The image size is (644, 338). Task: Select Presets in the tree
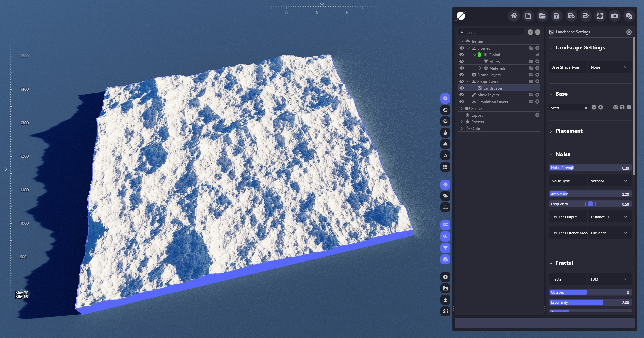tap(477, 122)
